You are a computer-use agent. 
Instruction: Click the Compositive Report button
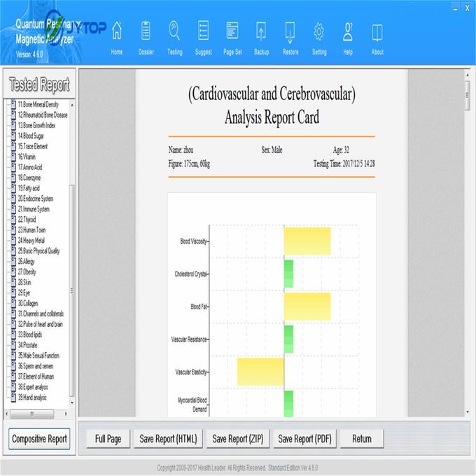(39, 439)
